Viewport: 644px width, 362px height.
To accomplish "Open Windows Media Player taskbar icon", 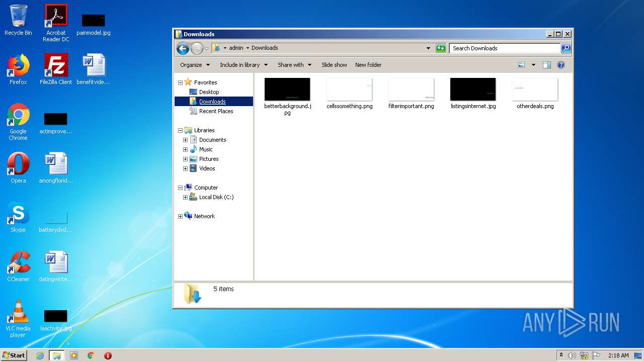I will coord(74,355).
